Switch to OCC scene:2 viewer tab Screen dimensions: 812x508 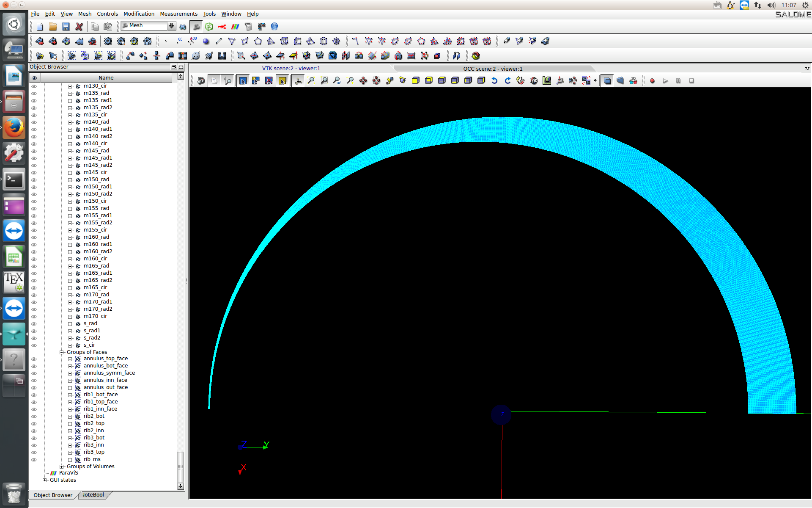[493, 69]
